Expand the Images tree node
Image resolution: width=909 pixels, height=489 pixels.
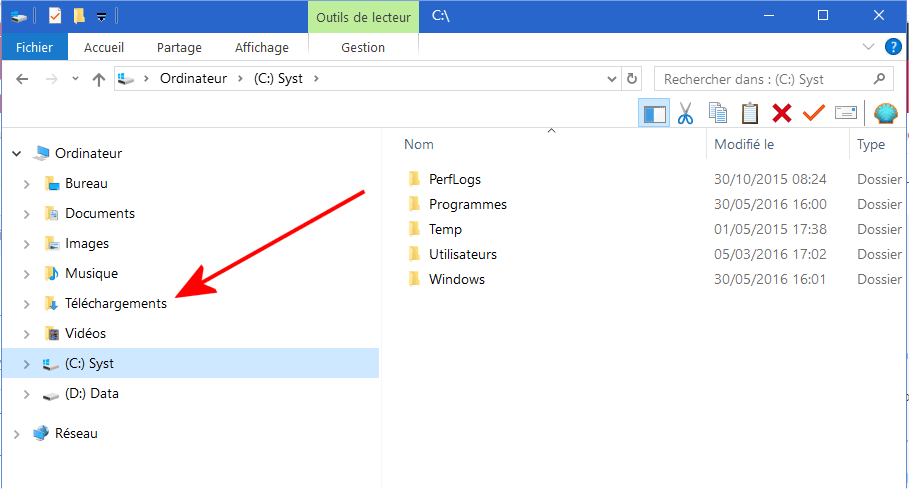pyautogui.click(x=27, y=244)
